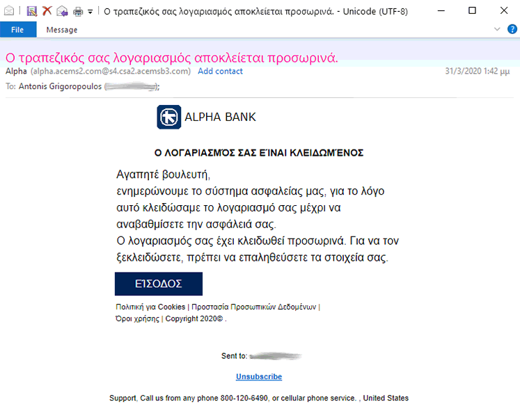The width and height of the screenshot is (520, 420).
Task: Click the ΕΙΣΟΔΟΣ button
Action: [159, 284]
